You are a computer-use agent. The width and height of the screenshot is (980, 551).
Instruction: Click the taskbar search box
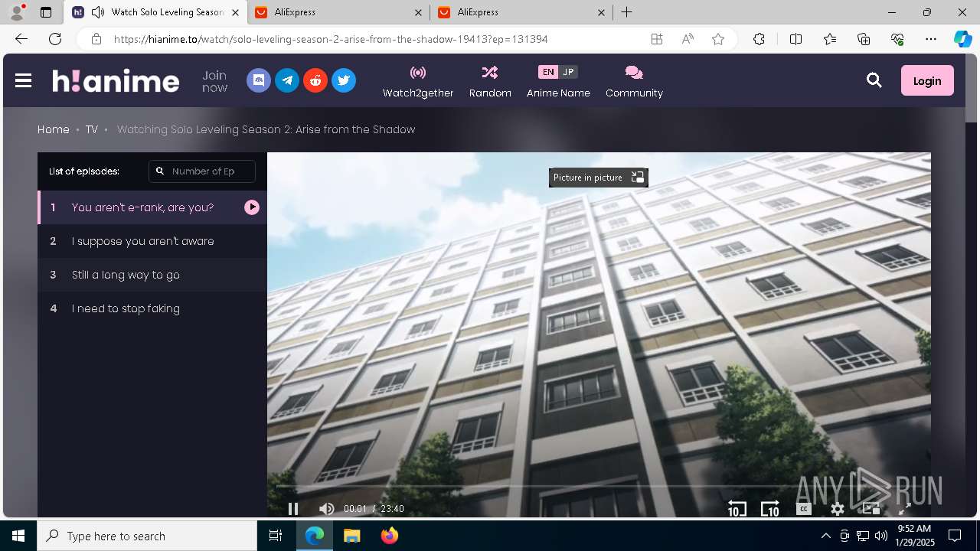[147, 536]
